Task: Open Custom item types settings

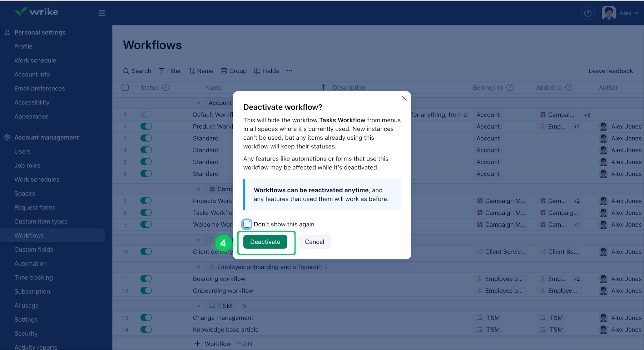Action: pos(41,221)
